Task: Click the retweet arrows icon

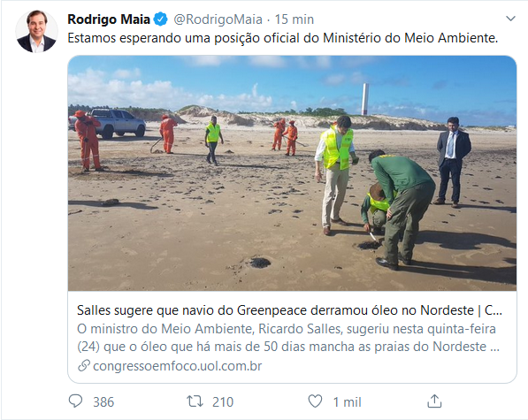Action: click(195, 401)
